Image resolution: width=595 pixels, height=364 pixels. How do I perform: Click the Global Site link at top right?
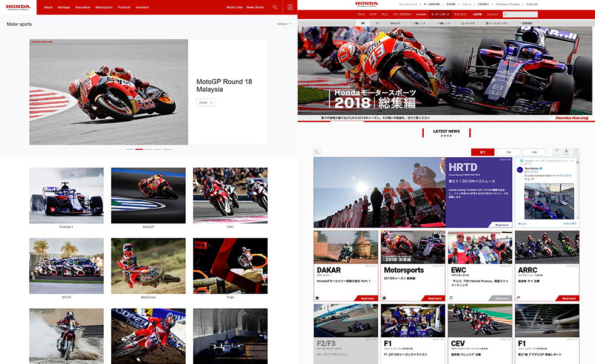[x=532, y=4]
